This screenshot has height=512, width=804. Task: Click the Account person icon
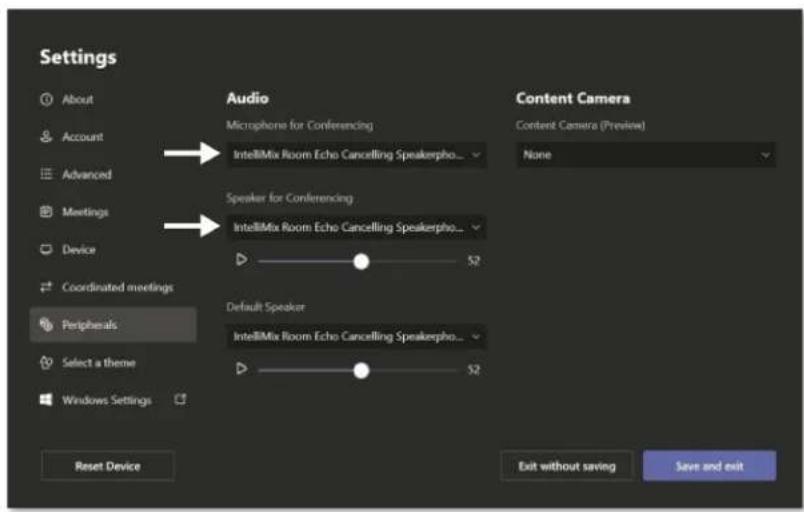coord(46,137)
